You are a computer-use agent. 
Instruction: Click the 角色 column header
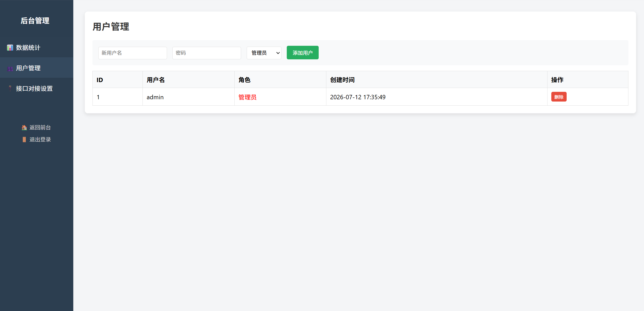pyautogui.click(x=280, y=80)
